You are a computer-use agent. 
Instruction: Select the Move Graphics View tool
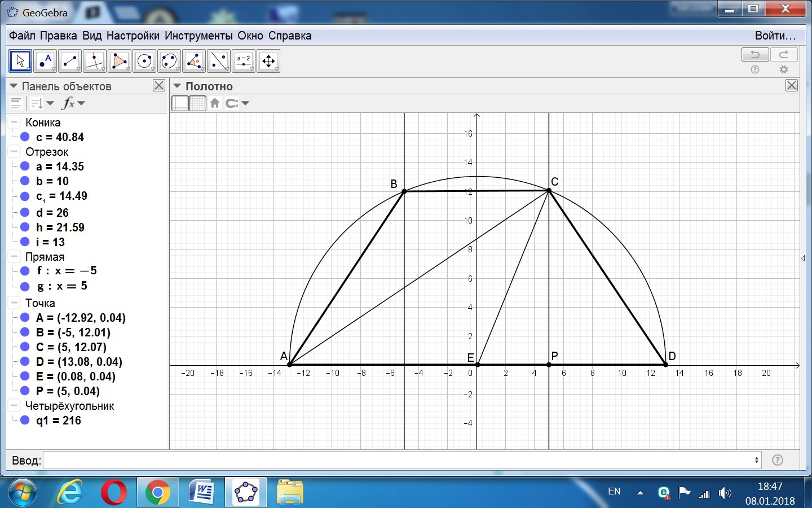268,61
